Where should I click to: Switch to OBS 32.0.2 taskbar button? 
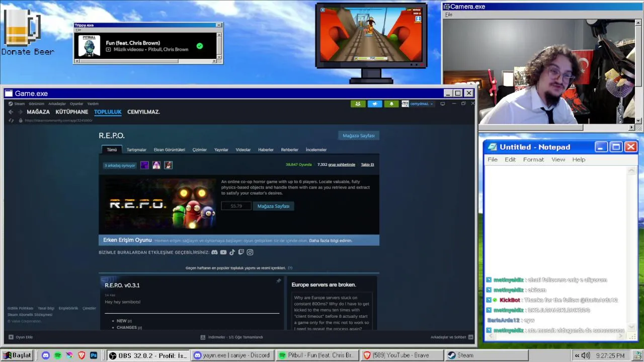tap(148, 355)
